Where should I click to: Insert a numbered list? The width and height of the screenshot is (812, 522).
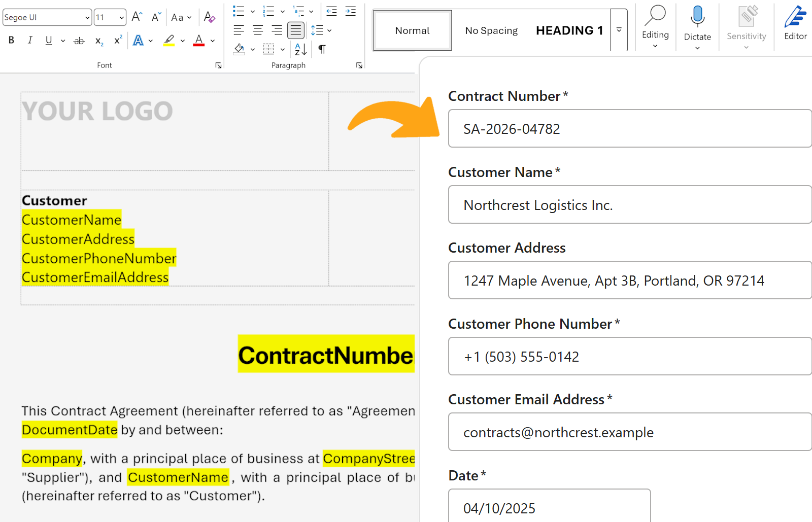point(268,11)
